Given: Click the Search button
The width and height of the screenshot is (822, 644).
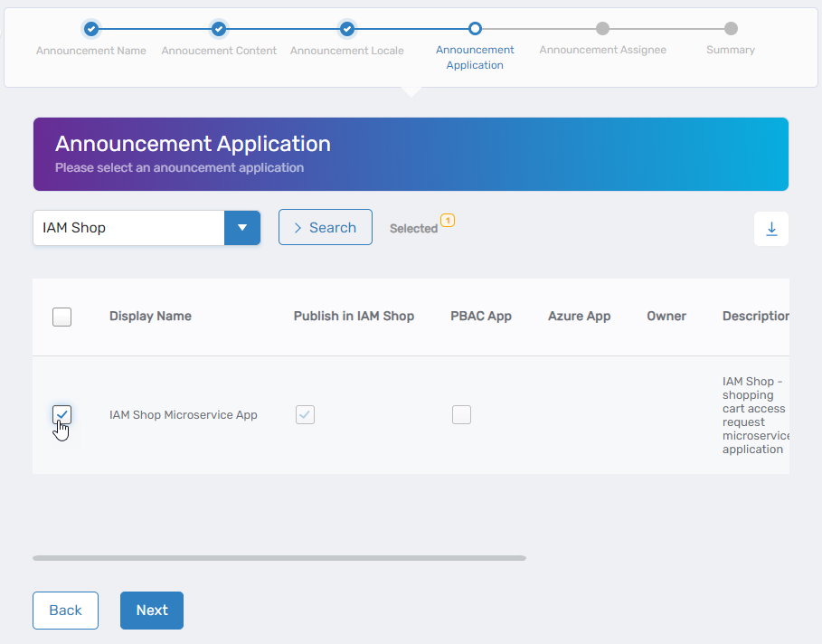Looking at the screenshot, I should coord(325,227).
